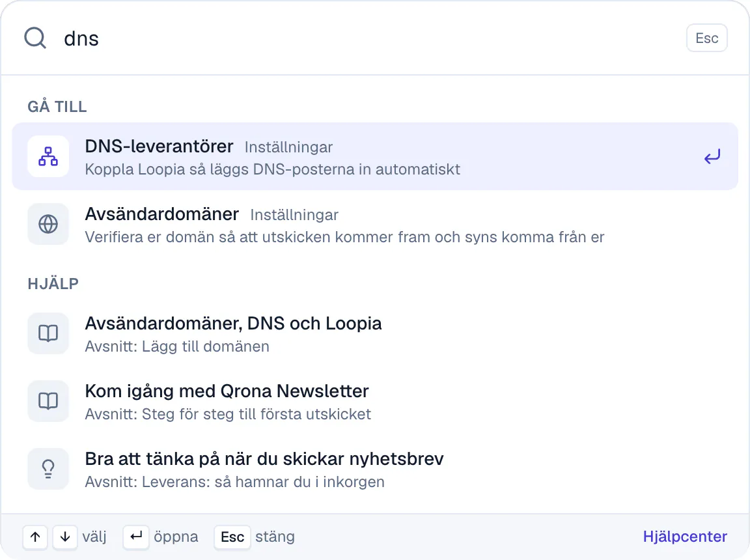Click text Koppla Loopia så läggs DNS-posterna in automatiskt

tap(273, 169)
